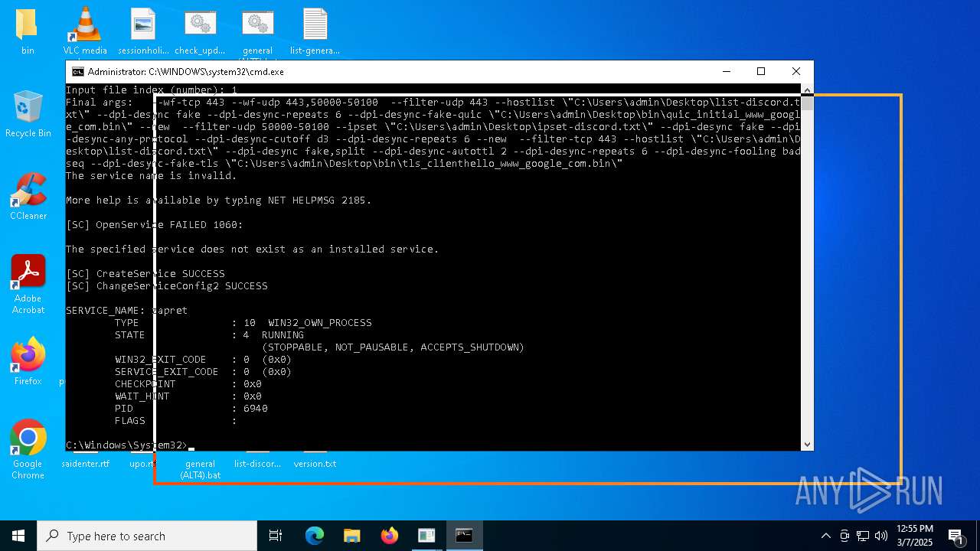Launch CCleaner from the desktop
This screenshot has width=980, height=551.
[28, 196]
